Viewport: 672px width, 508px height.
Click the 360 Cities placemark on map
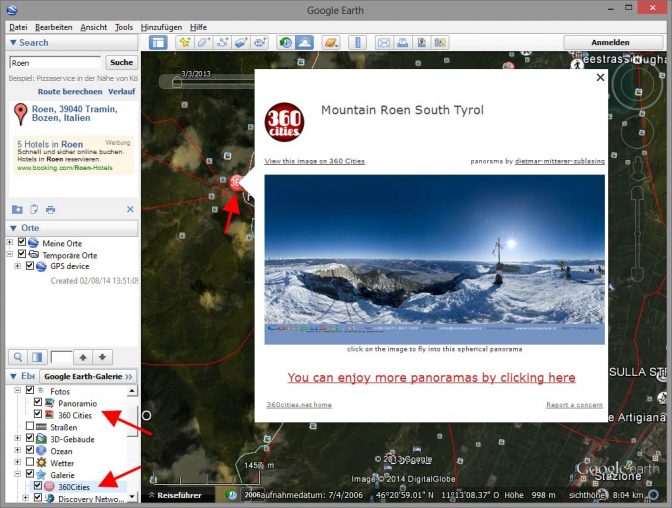coord(236,183)
